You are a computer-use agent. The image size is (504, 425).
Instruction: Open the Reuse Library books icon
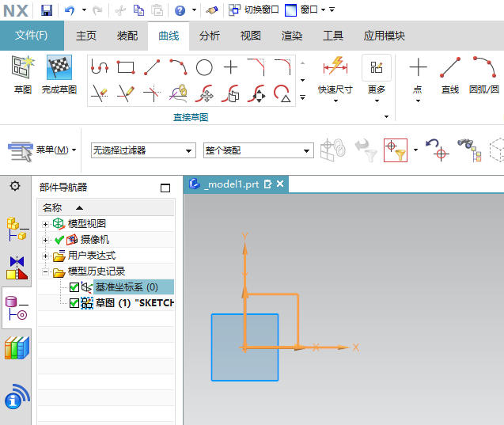(17, 348)
